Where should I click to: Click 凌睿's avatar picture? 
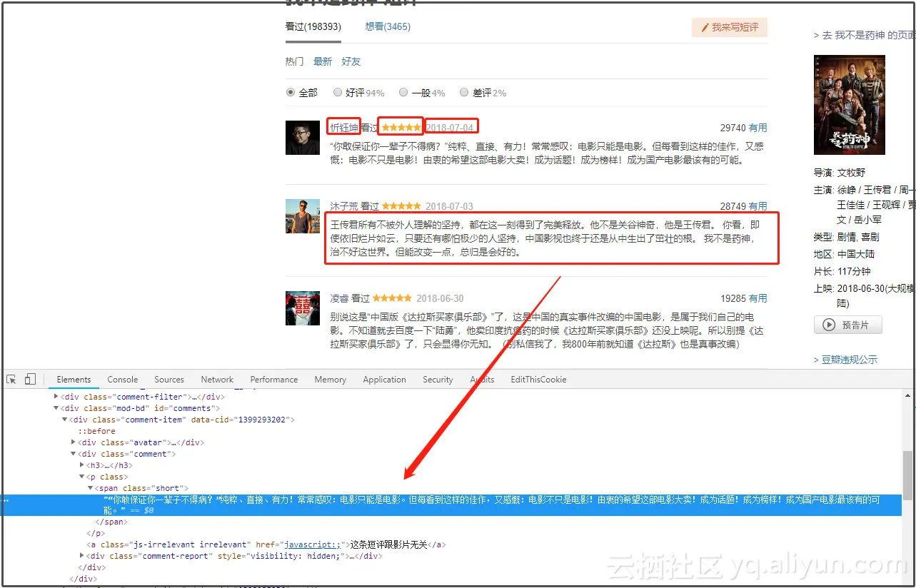click(x=303, y=308)
